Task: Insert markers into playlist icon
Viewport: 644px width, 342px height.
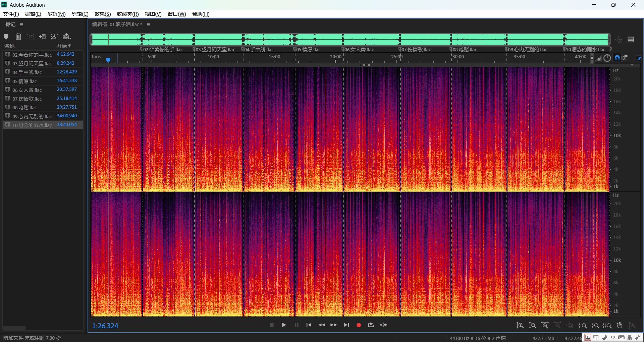Action: click(x=42, y=37)
